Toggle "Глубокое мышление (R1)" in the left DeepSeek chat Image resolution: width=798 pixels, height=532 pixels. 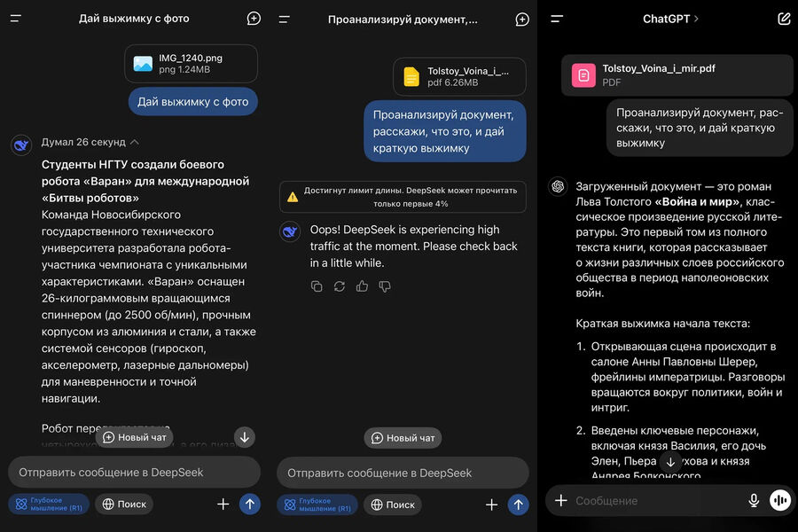[49, 504]
